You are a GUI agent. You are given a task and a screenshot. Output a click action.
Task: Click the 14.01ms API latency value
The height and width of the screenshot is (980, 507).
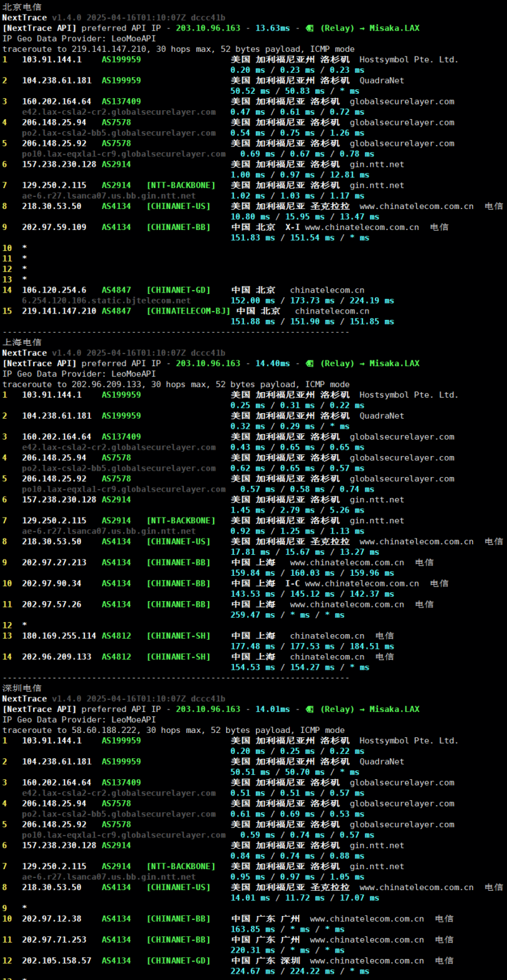click(x=273, y=709)
